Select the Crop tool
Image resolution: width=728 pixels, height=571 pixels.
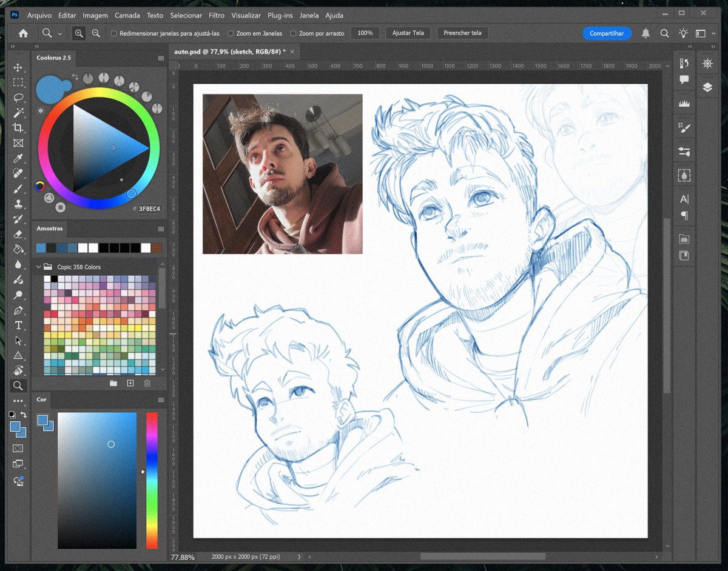(x=18, y=128)
